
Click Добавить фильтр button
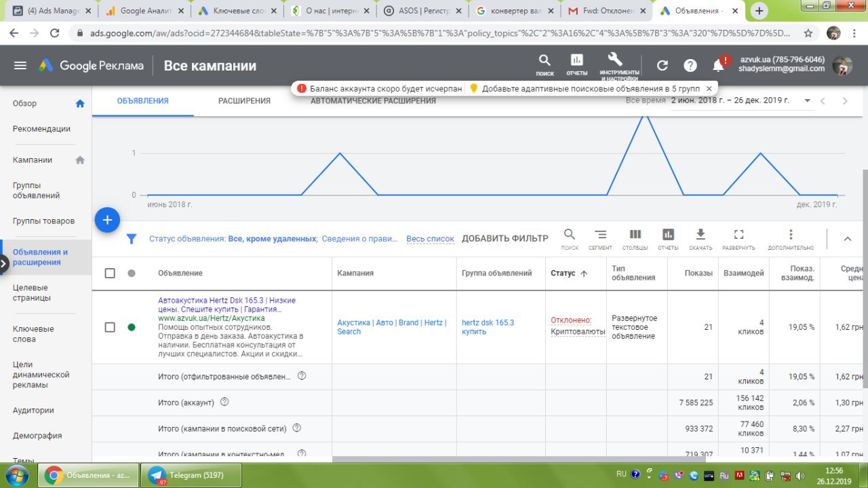505,239
